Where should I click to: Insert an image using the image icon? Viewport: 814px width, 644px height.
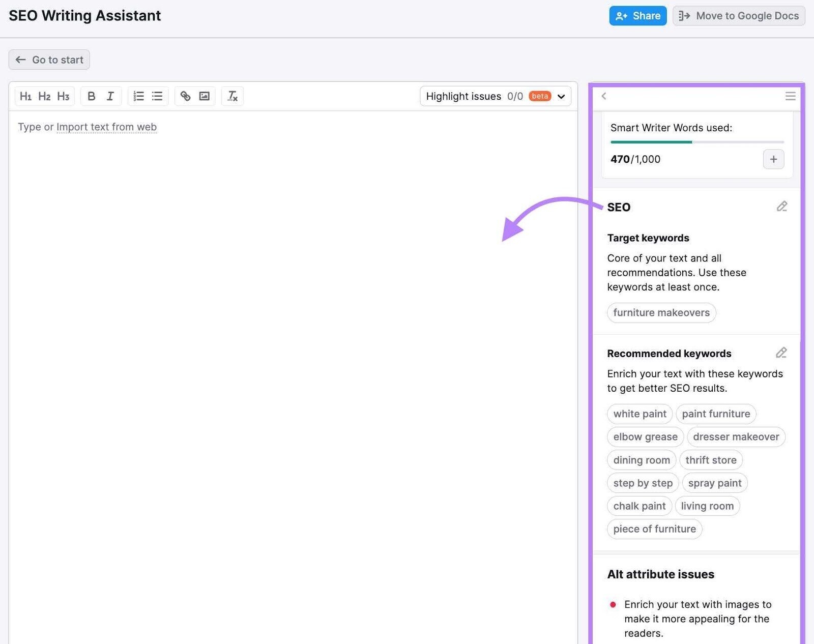203,96
